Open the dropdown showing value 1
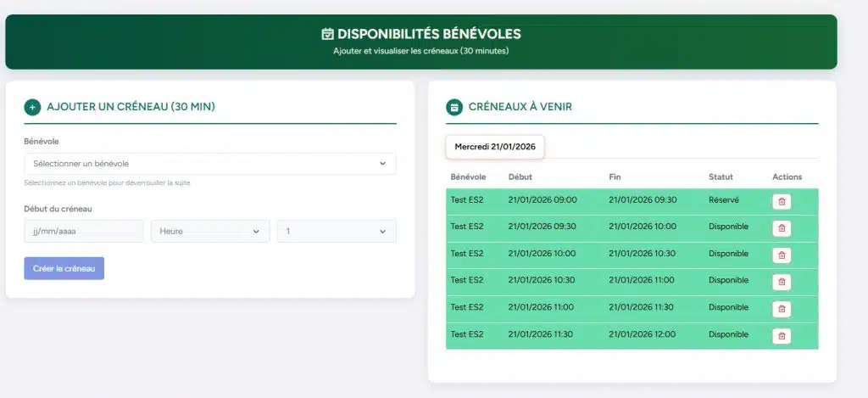Image resolution: width=868 pixels, height=398 pixels. pyautogui.click(x=337, y=231)
